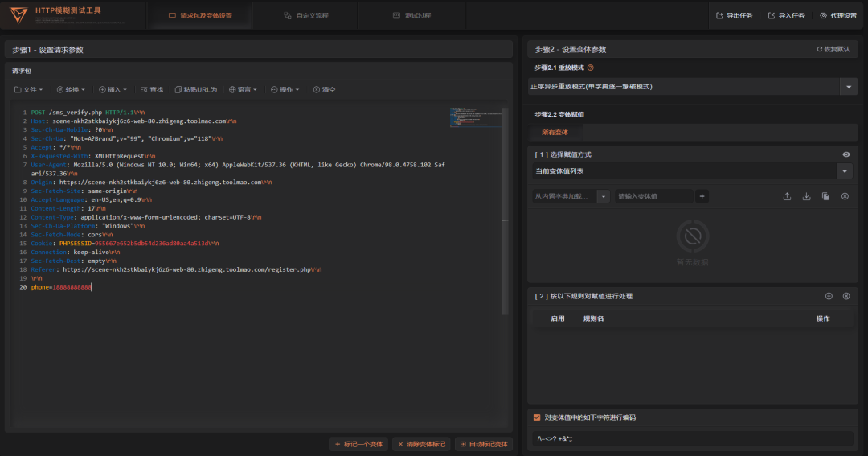The height and width of the screenshot is (456, 868).
Task: Open the 转换 dropdown menu
Action: (x=71, y=89)
